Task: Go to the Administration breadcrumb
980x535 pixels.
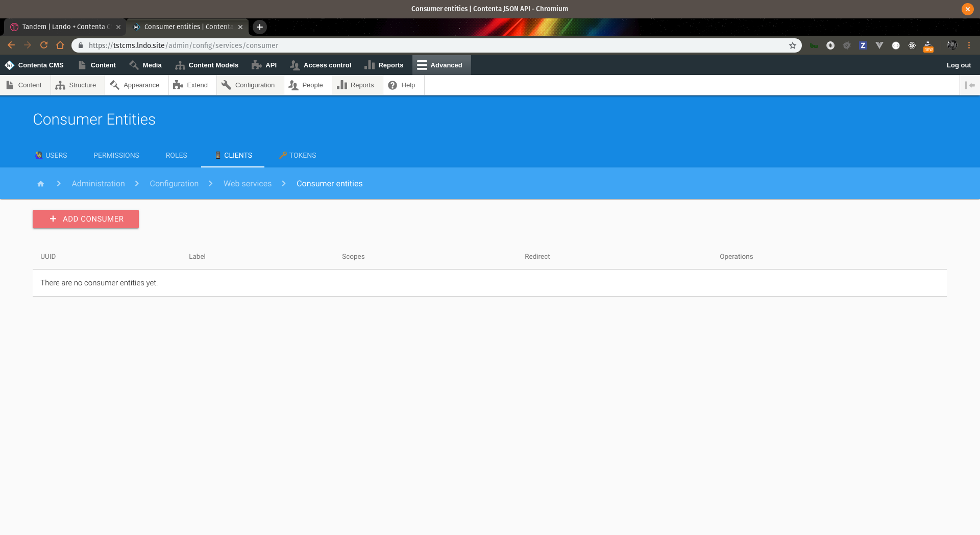Action: [98, 184]
